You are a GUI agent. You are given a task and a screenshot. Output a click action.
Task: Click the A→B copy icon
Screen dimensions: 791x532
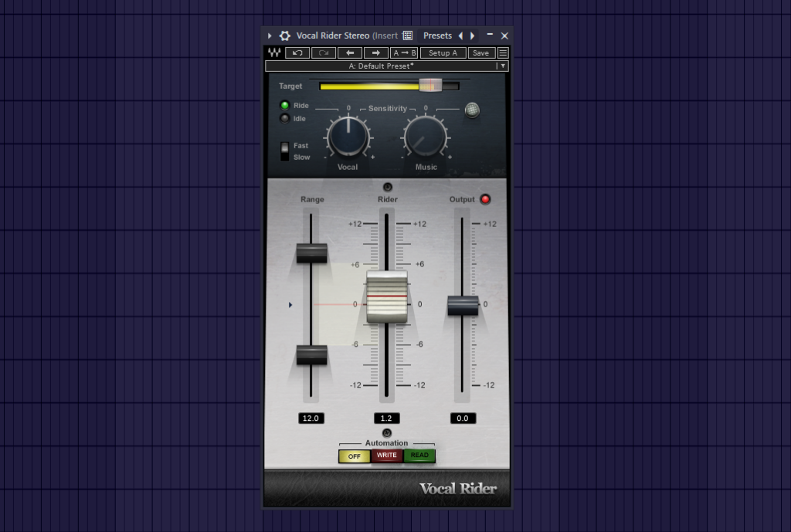(x=405, y=53)
